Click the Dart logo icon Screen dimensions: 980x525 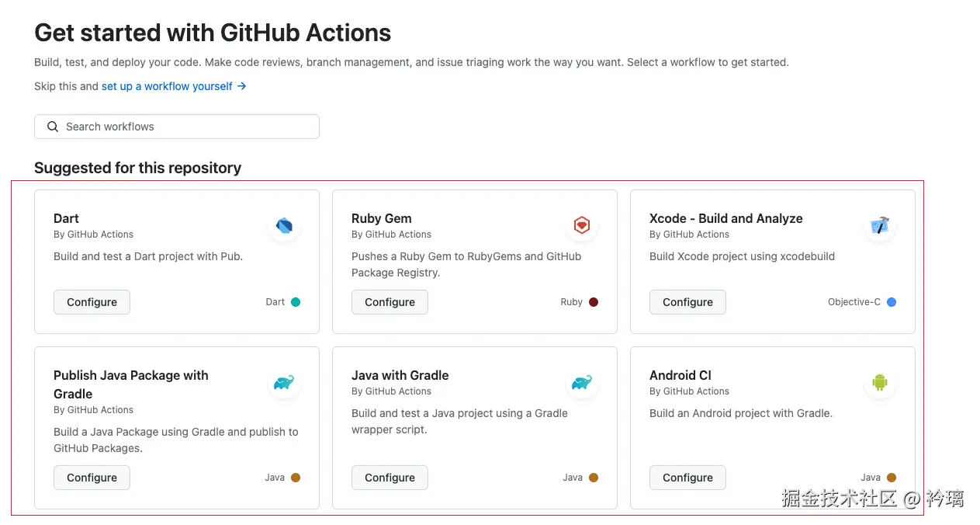[x=284, y=226]
